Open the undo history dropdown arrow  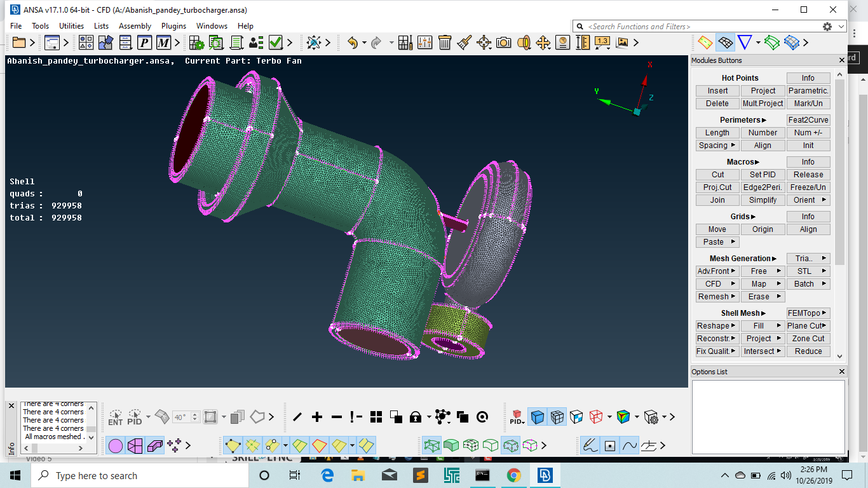point(364,43)
